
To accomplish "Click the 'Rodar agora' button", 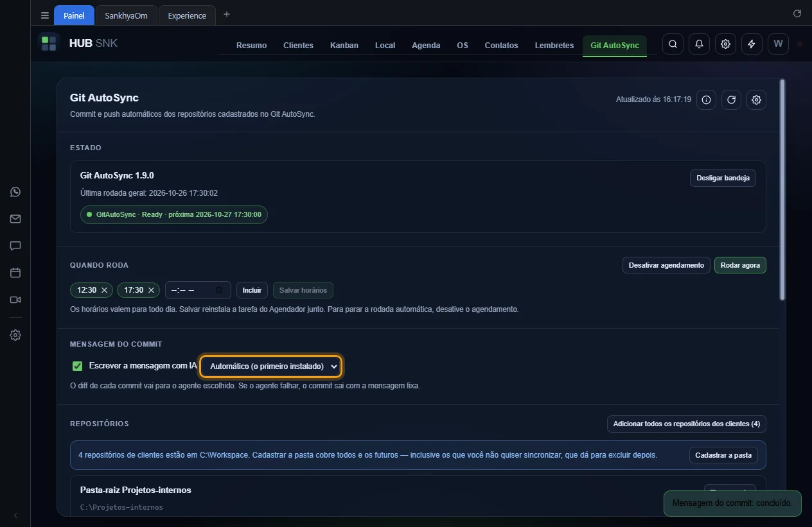I will 740,265.
